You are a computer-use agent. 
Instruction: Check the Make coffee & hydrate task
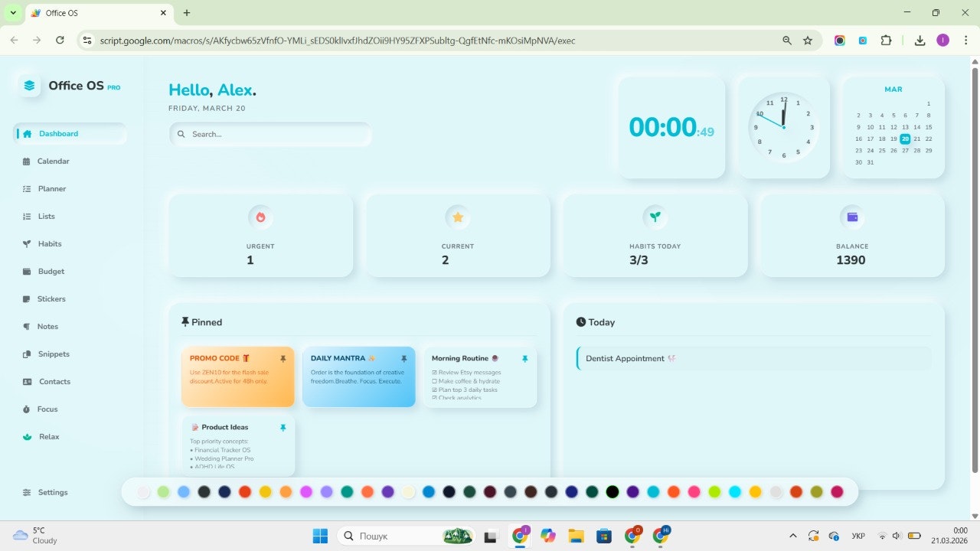(x=434, y=381)
